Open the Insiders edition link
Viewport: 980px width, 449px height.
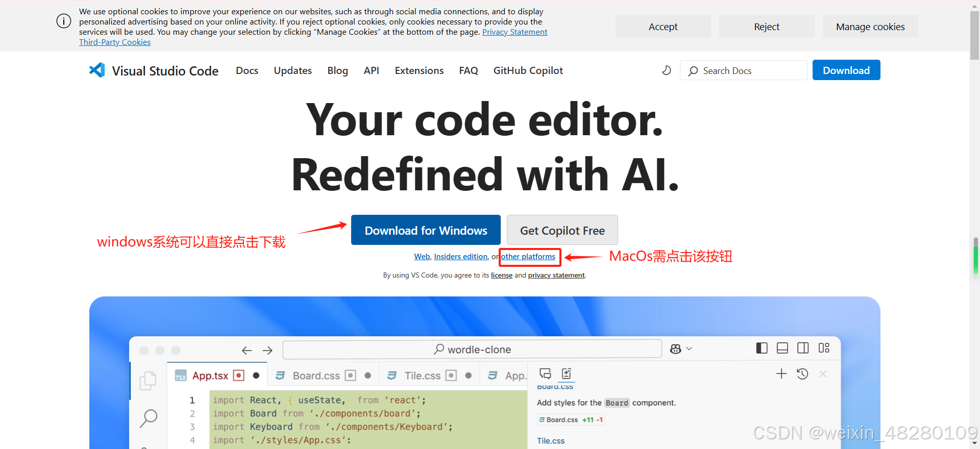coord(461,257)
